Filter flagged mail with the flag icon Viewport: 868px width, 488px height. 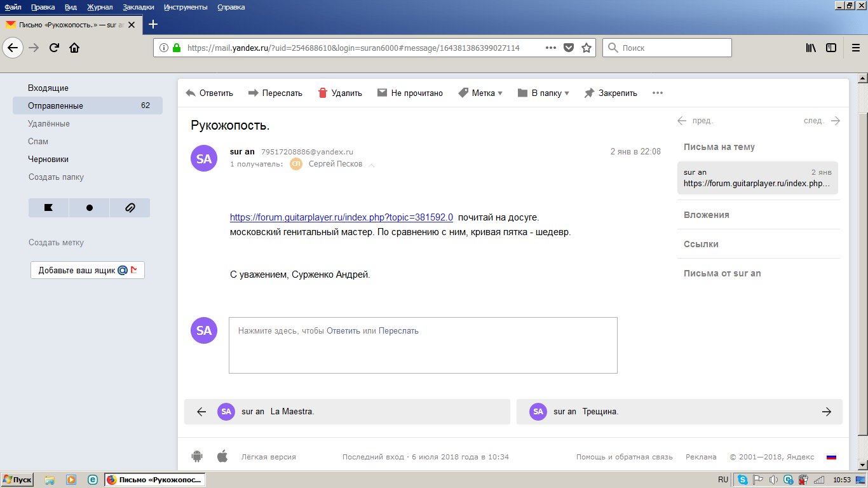48,208
